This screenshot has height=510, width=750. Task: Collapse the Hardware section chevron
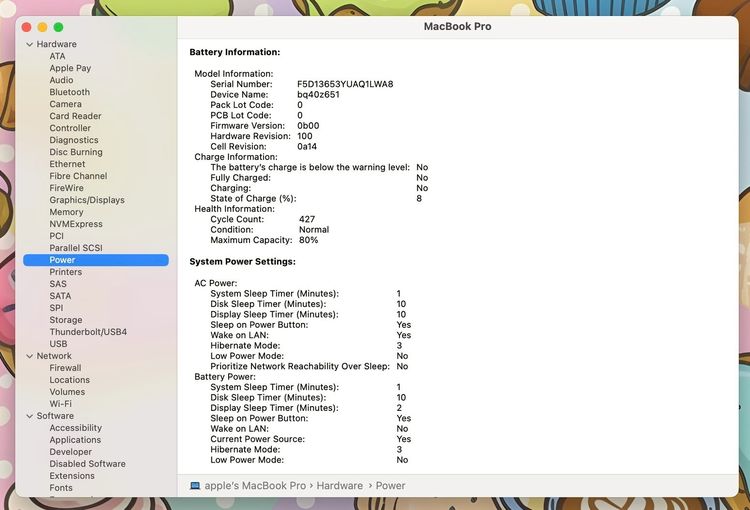pos(30,44)
